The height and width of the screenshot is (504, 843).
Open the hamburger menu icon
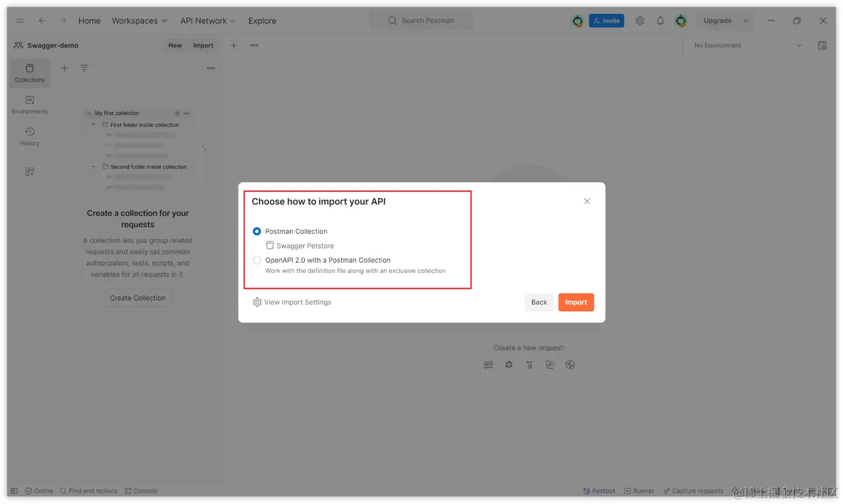coord(20,21)
